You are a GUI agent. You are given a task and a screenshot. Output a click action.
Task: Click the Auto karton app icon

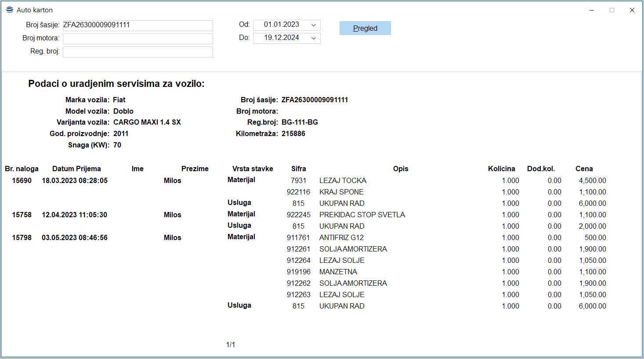pos(10,10)
